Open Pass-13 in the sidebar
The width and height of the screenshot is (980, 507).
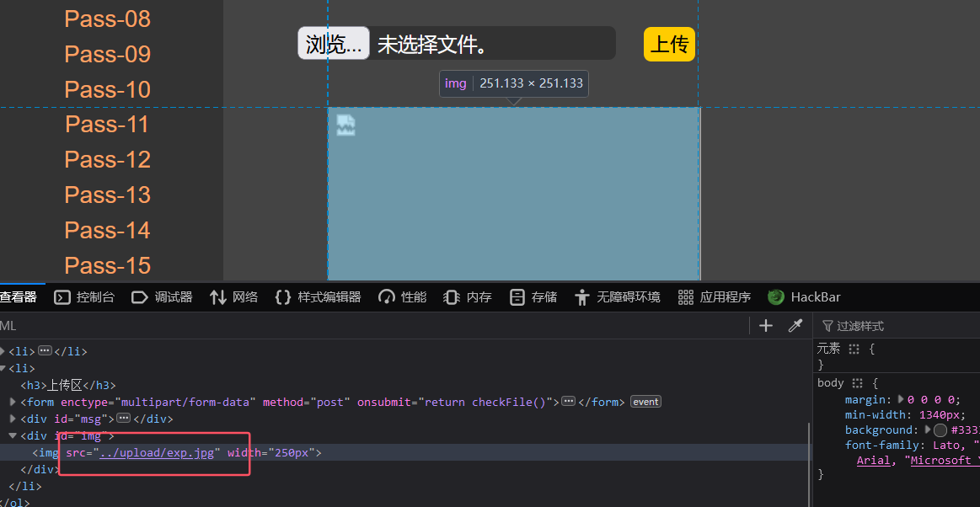108,195
